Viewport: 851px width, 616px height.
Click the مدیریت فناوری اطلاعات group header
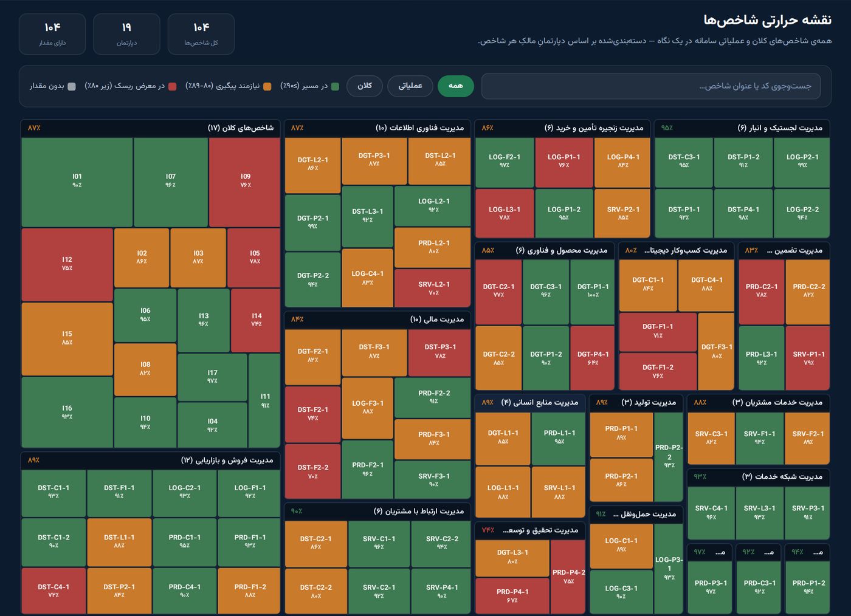point(377,128)
